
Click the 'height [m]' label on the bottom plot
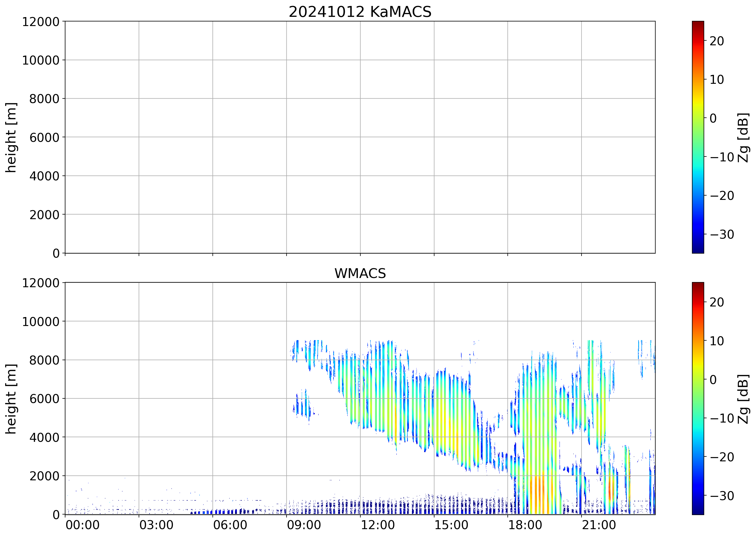[11, 399]
